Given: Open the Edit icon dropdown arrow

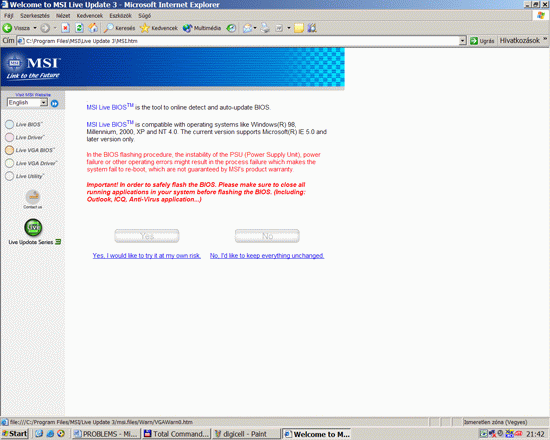Looking at the screenshot, I should click(289, 28).
